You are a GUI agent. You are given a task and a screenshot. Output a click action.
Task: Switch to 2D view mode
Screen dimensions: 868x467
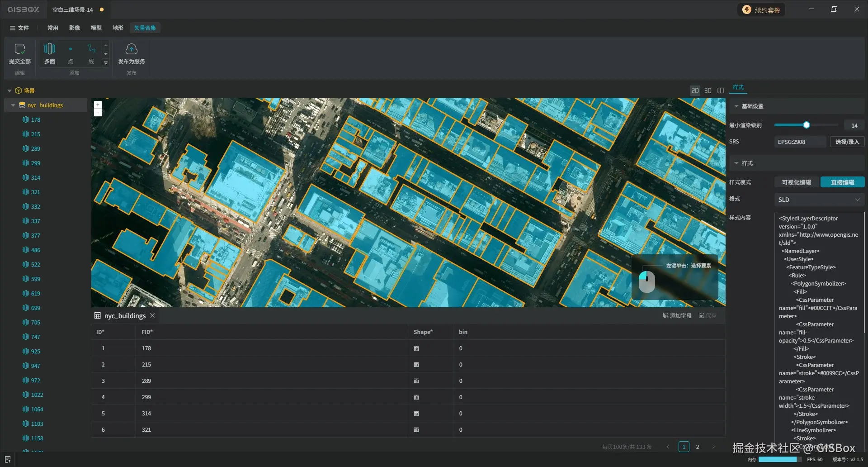695,91
